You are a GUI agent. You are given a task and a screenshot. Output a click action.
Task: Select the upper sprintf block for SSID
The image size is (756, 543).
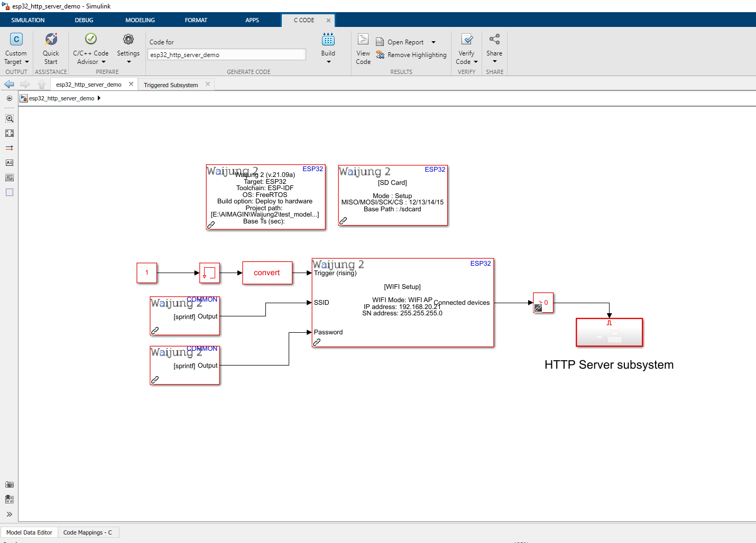click(185, 316)
